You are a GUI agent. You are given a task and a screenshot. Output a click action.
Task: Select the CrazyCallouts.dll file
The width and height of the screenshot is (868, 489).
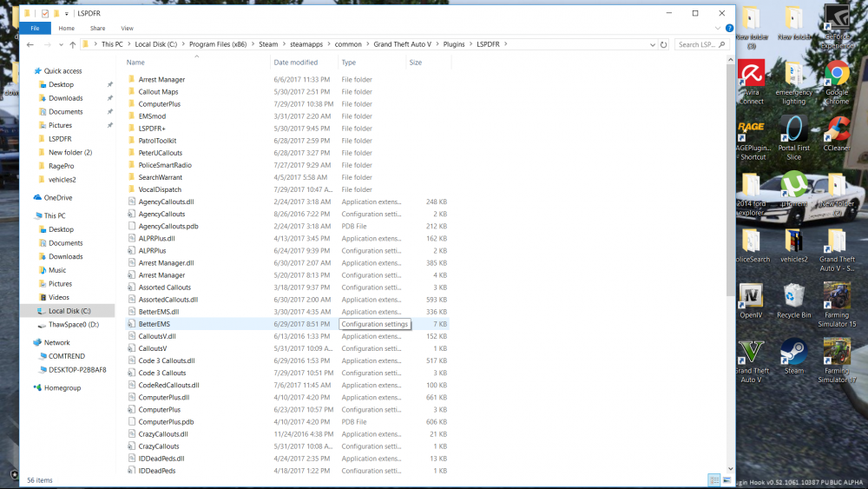(287, 433)
